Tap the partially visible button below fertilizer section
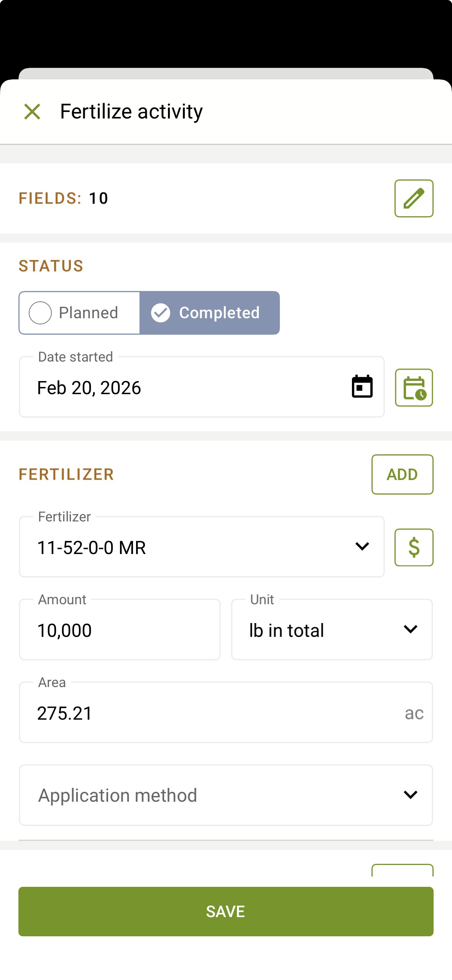This screenshot has width=452, height=980. [x=402, y=870]
